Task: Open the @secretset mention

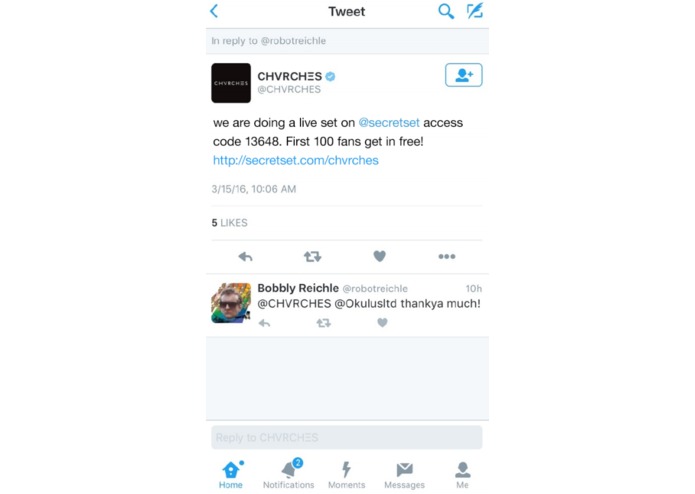Action: click(x=389, y=123)
